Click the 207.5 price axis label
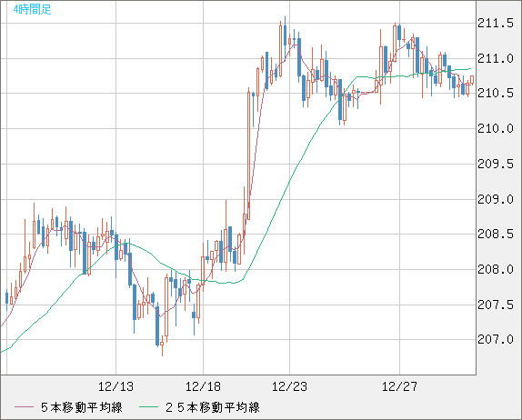The width and height of the screenshot is (522, 420). pyautogui.click(x=496, y=305)
